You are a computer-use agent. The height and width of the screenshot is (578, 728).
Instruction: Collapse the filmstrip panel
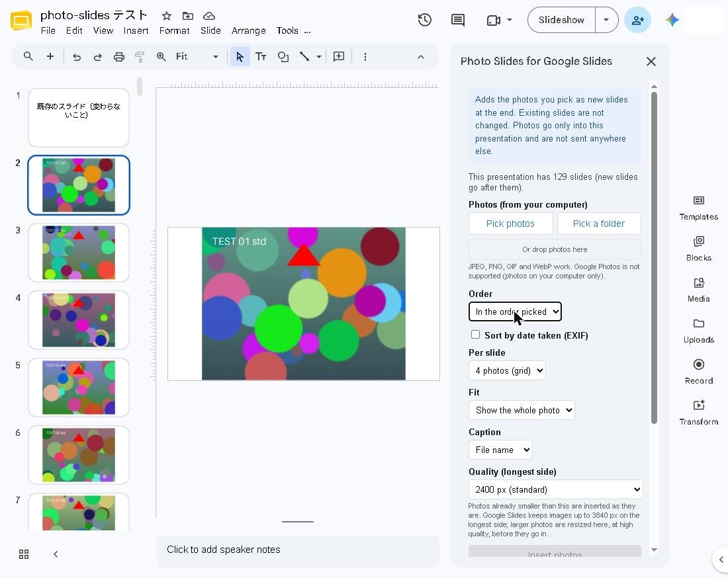point(55,554)
